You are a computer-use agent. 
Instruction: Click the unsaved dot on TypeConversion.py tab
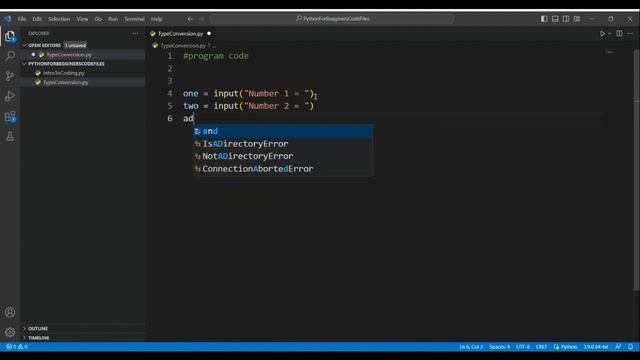(209, 33)
